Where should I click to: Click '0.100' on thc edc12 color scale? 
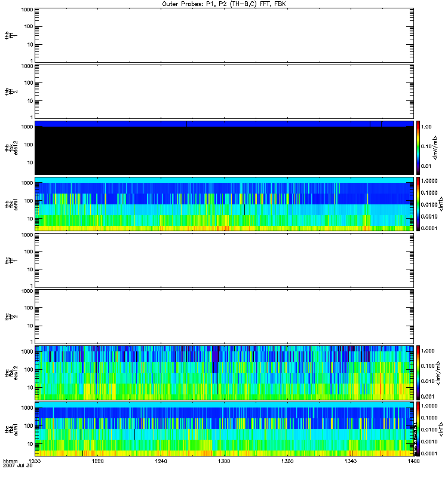tap(428, 366)
